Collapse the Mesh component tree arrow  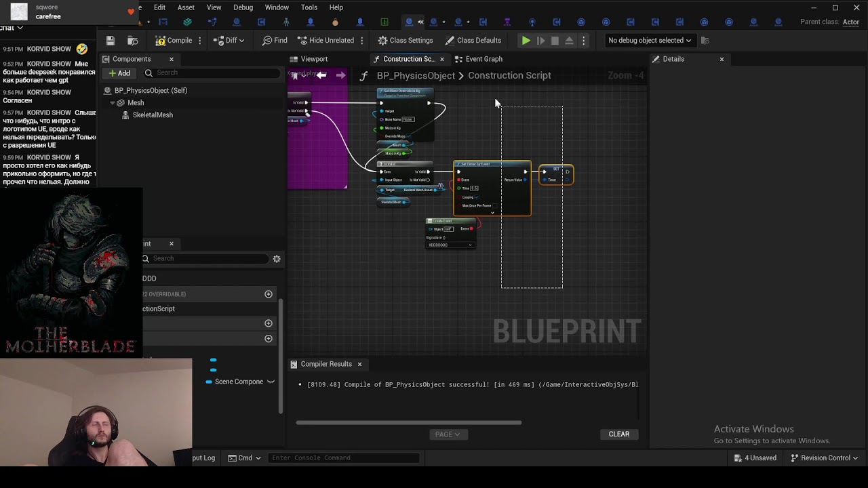pyautogui.click(x=113, y=103)
